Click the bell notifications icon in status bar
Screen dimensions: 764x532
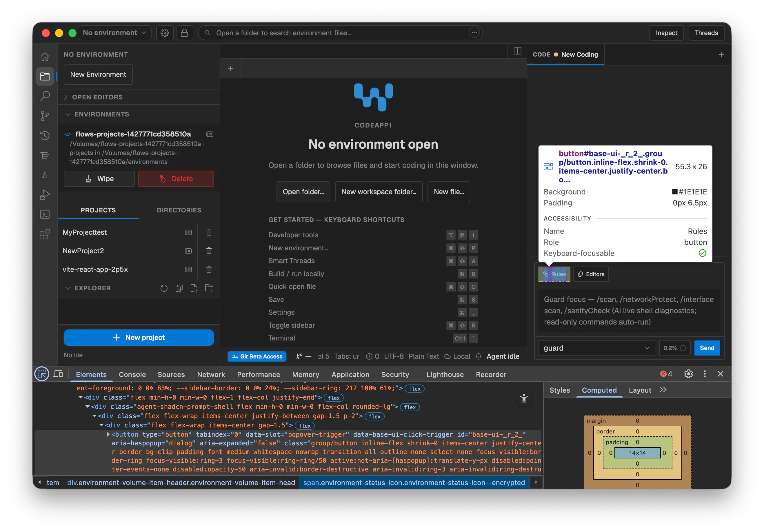tap(479, 356)
